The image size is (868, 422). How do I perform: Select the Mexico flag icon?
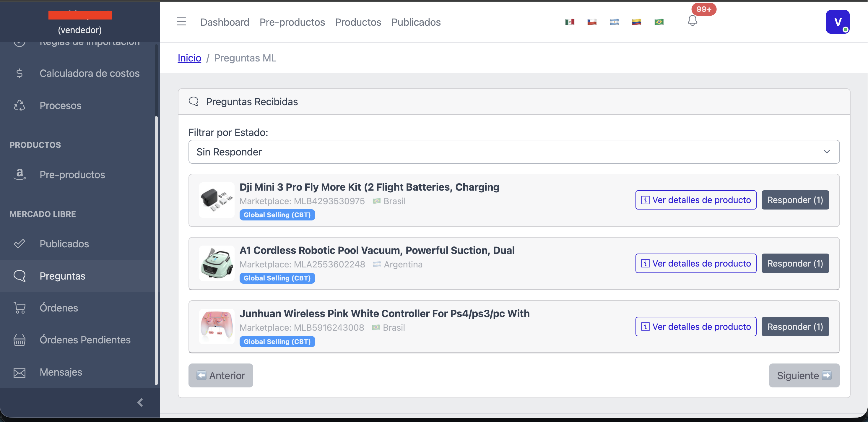click(569, 22)
